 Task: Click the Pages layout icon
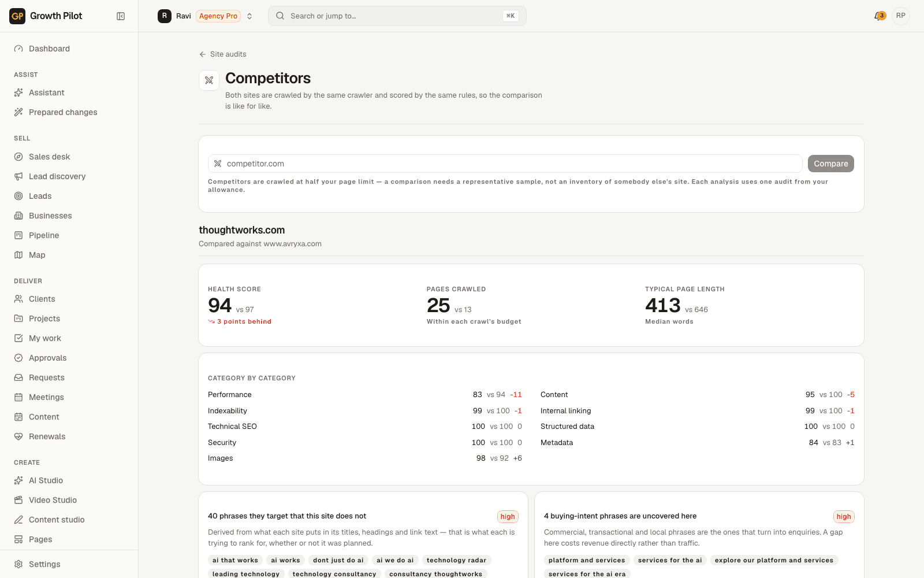[x=18, y=539]
